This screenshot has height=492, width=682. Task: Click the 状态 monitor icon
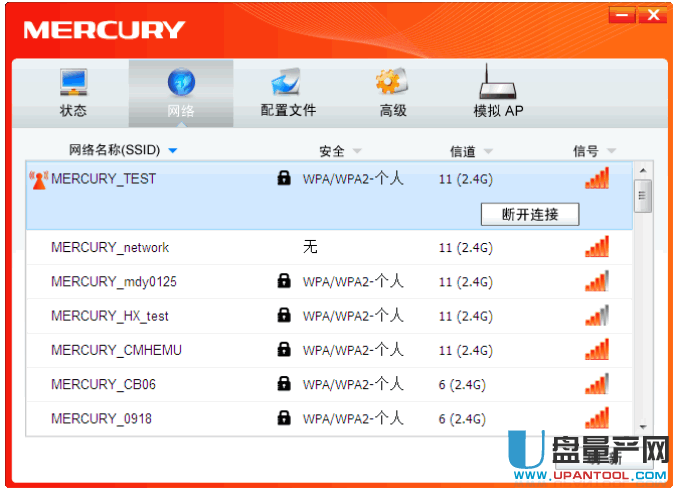(73, 83)
